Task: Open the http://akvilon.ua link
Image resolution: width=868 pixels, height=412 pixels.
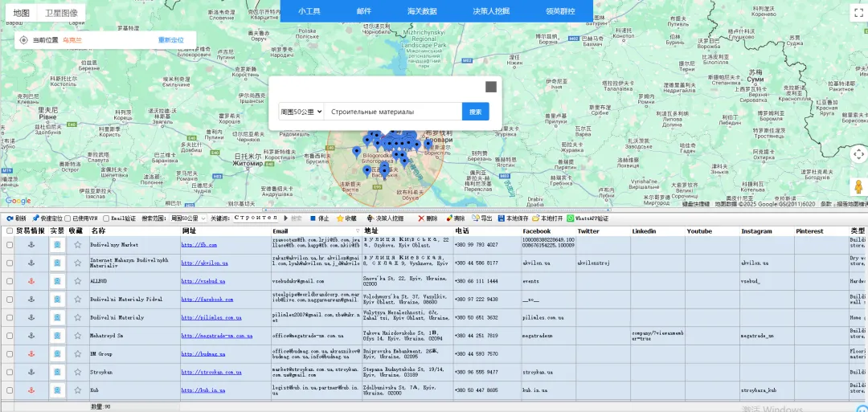Action: coord(205,263)
